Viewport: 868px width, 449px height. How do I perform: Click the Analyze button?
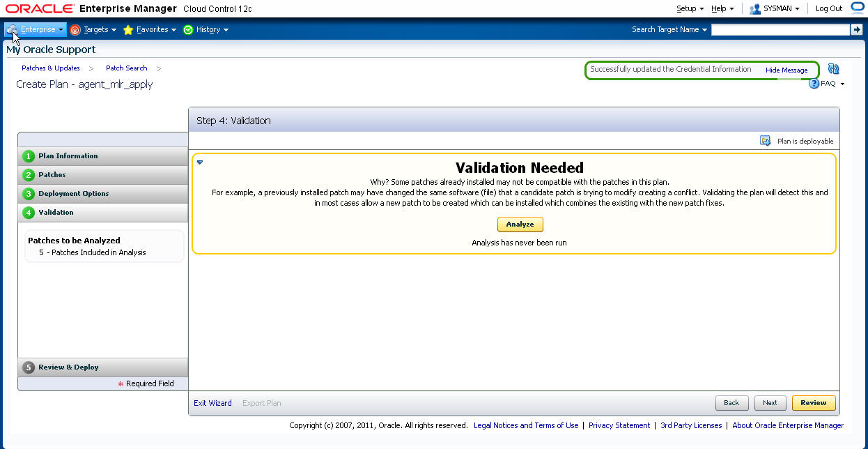point(520,224)
